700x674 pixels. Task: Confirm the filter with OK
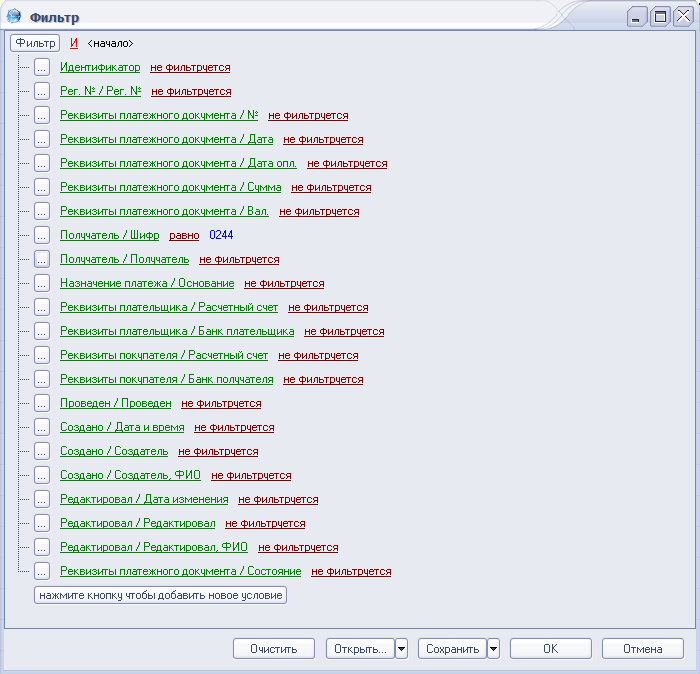(550, 649)
